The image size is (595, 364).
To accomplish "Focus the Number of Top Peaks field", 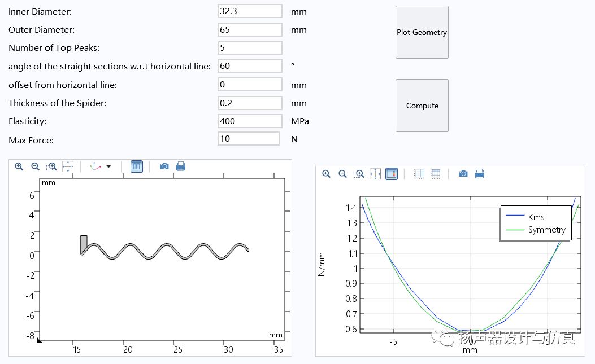I will 249,48.
